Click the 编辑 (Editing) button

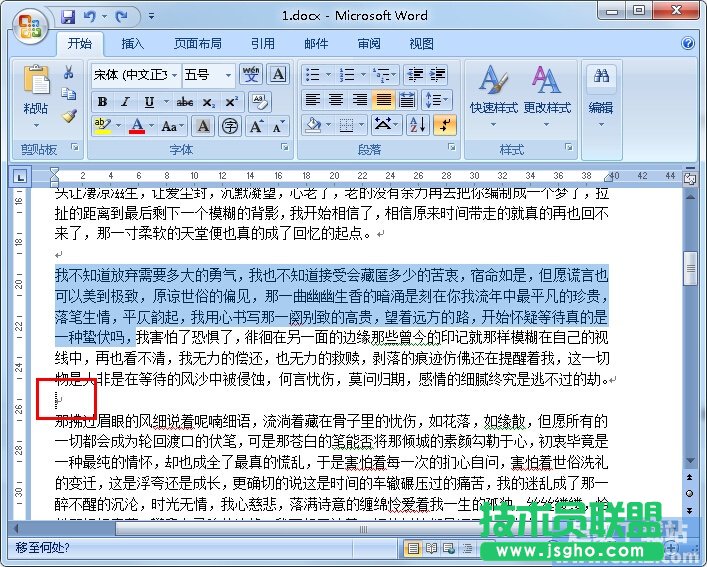pos(600,93)
